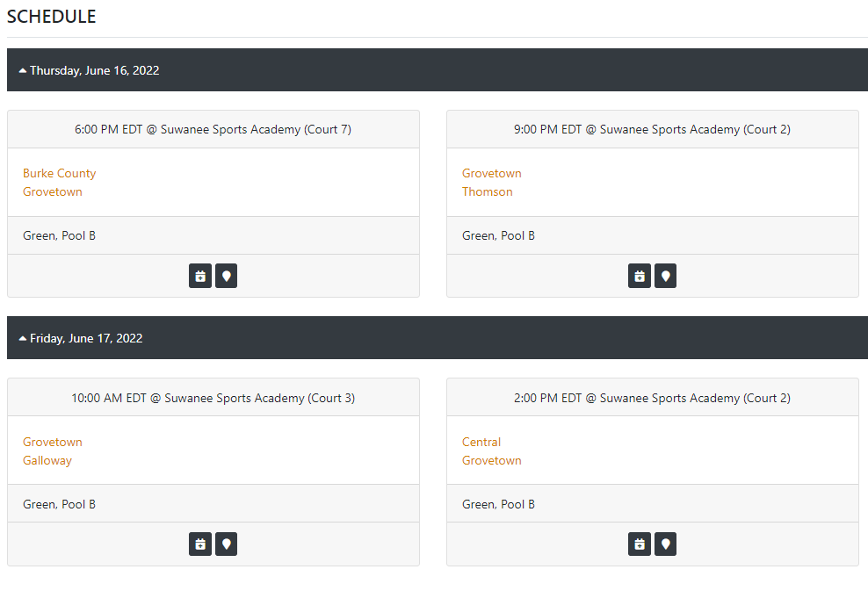Viewport: 868px width, 591px height.
Task: Open Grovetown link in the 2:00 PM game
Action: [x=492, y=460]
